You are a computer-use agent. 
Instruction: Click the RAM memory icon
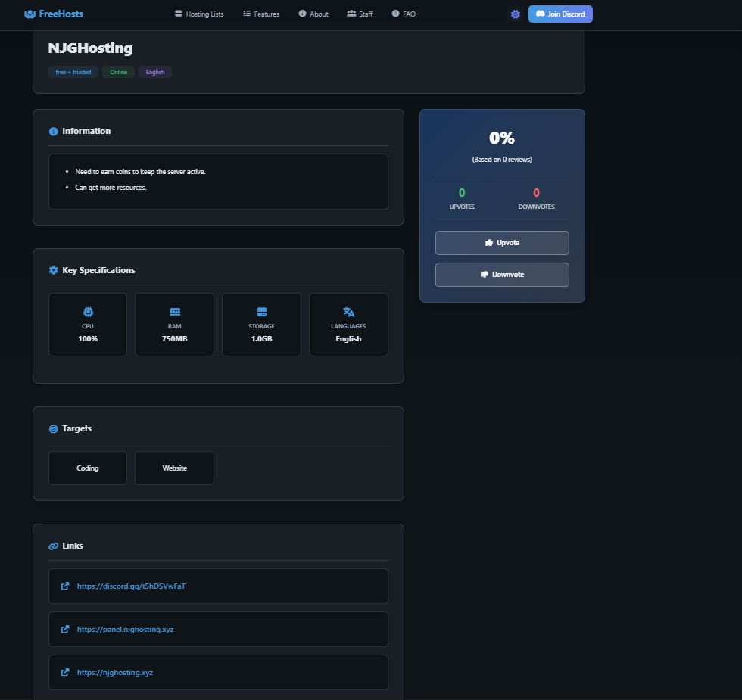(x=174, y=311)
